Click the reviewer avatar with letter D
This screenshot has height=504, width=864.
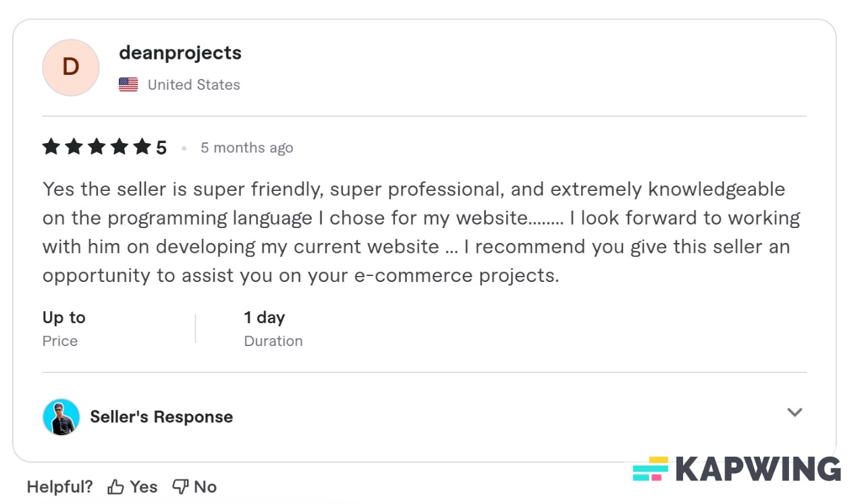[70, 67]
